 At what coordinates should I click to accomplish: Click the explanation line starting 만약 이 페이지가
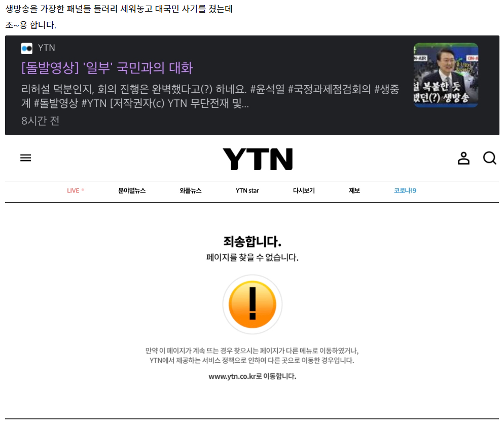pos(252,351)
